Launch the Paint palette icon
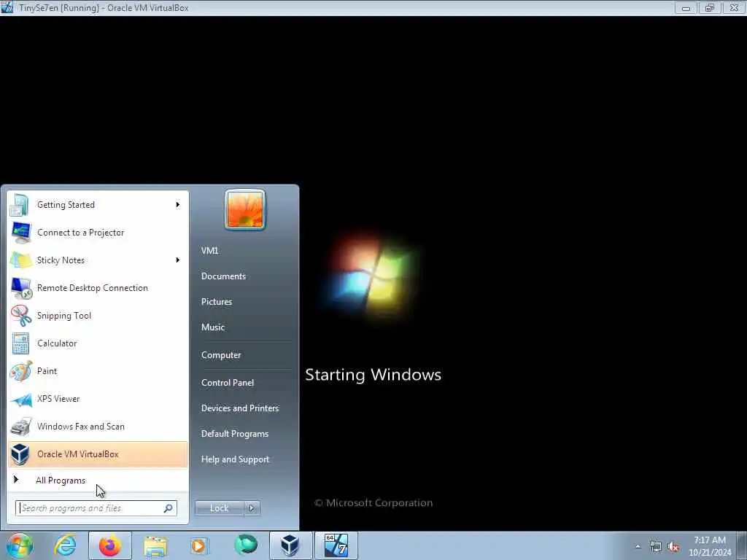This screenshot has height=560, width=747. [20, 371]
